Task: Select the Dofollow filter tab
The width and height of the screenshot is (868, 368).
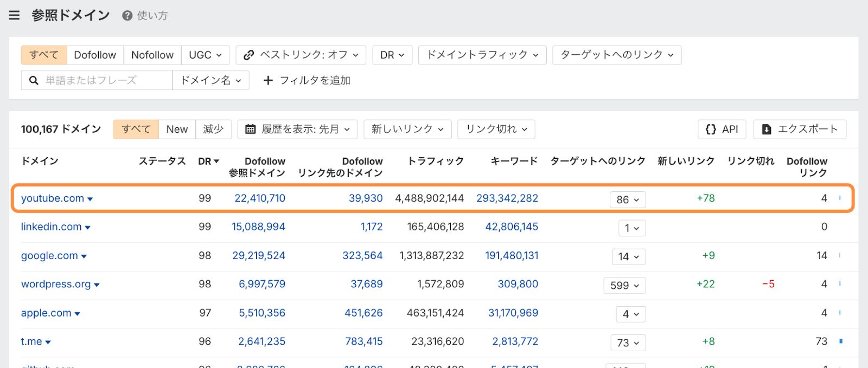Action: 95,55
